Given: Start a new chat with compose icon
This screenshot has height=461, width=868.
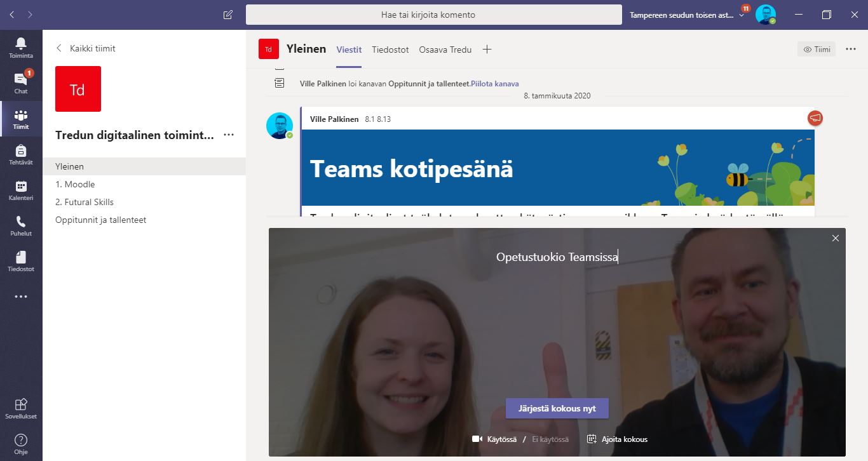Looking at the screenshot, I should pos(228,15).
